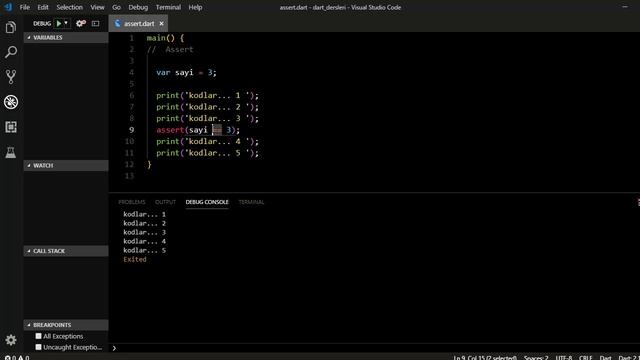Click the UTF-8 encoding status entry
This screenshot has height=360, width=640.
click(564, 358)
